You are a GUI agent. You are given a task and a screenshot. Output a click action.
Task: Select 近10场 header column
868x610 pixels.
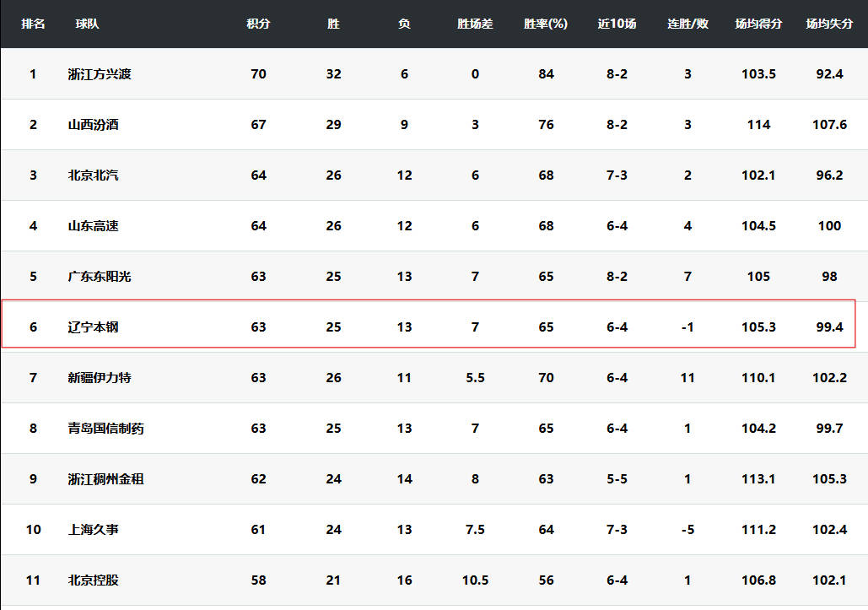tap(617, 24)
